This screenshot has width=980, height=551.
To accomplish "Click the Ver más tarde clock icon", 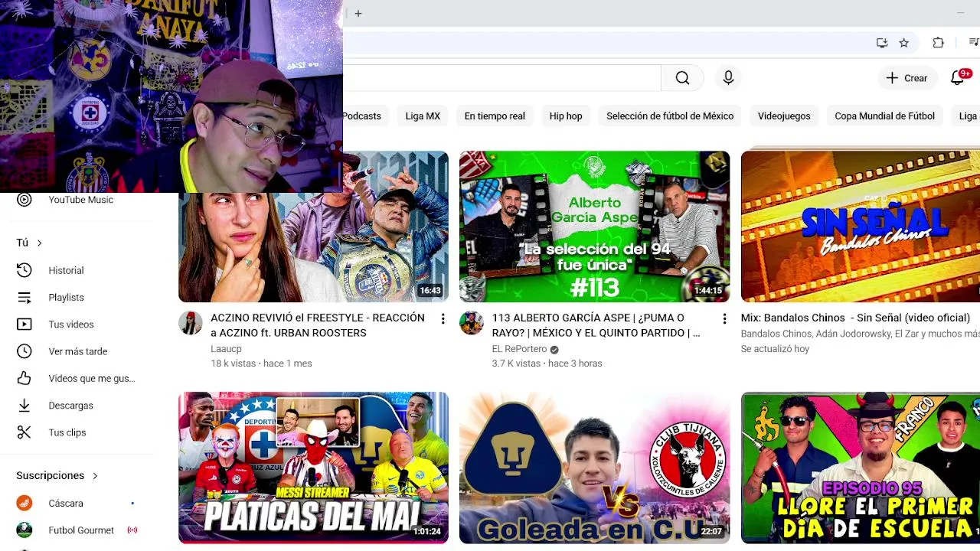I will 24,351.
